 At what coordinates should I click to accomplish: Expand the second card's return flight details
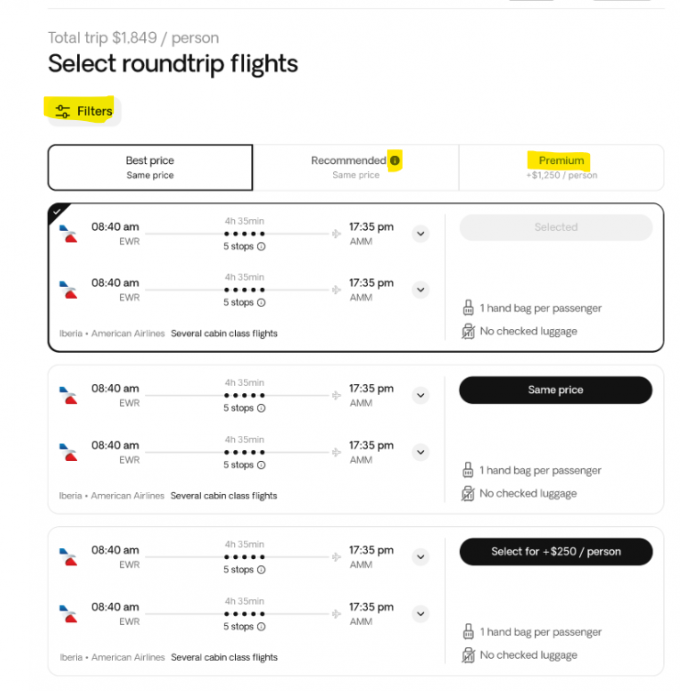click(421, 452)
